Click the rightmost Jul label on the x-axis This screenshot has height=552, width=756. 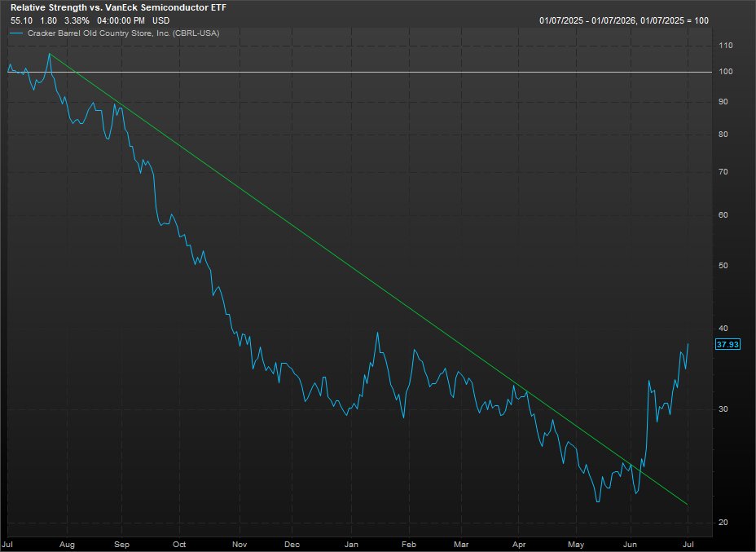(688, 545)
